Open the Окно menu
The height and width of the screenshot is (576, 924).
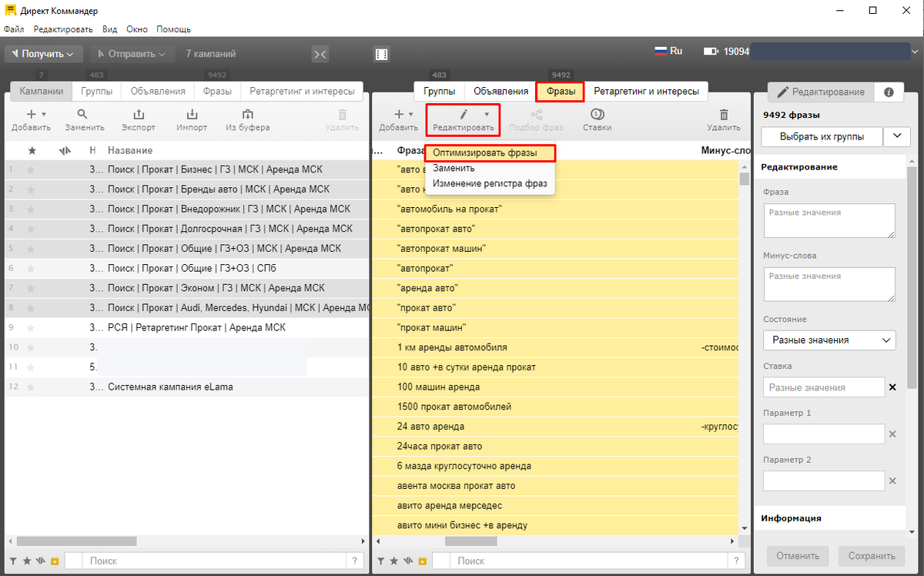pos(137,29)
